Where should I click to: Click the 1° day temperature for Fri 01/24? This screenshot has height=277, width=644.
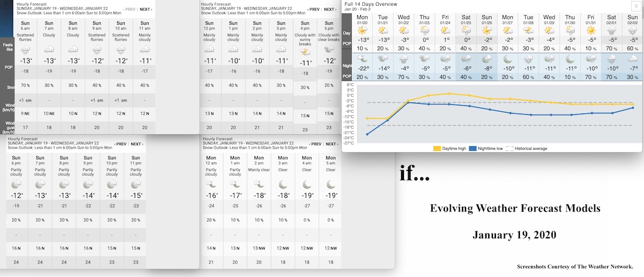click(446, 39)
